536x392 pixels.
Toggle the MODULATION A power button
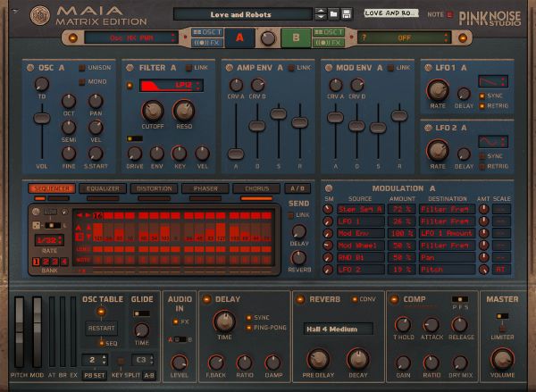[329, 188]
